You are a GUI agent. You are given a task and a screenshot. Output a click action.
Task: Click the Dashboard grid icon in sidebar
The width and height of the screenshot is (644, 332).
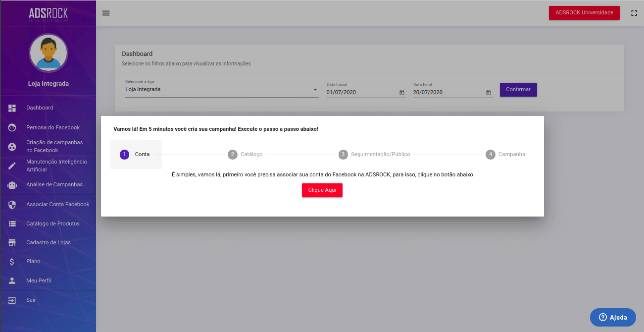[x=12, y=108]
